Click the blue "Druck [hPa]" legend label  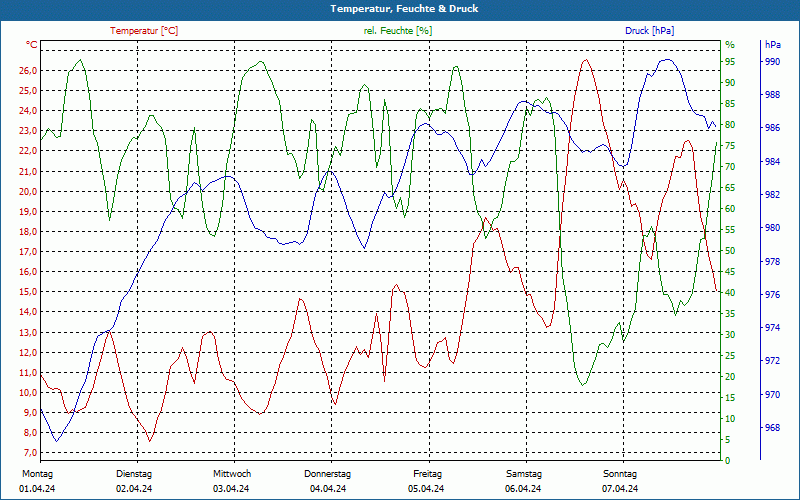(649, 31)
